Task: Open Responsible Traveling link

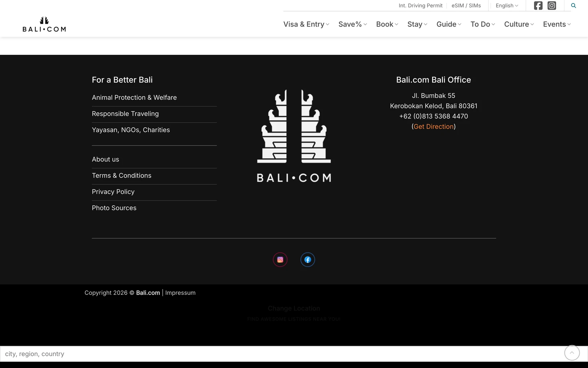Action: (125, 114)
